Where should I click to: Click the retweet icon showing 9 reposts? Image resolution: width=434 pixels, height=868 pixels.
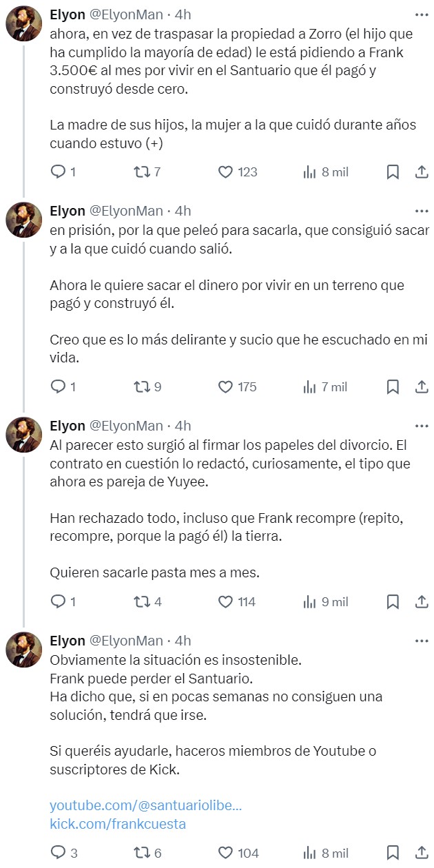click(143, 388)
